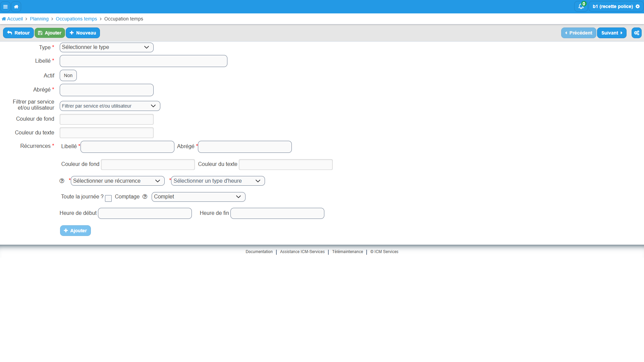Click the Heure de fin field

277,214
